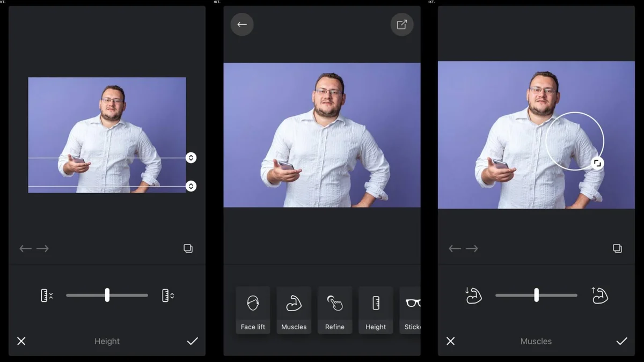Tap the increase height ruler icon
Screen dimensions: 644x362
(x=168, y=295)
